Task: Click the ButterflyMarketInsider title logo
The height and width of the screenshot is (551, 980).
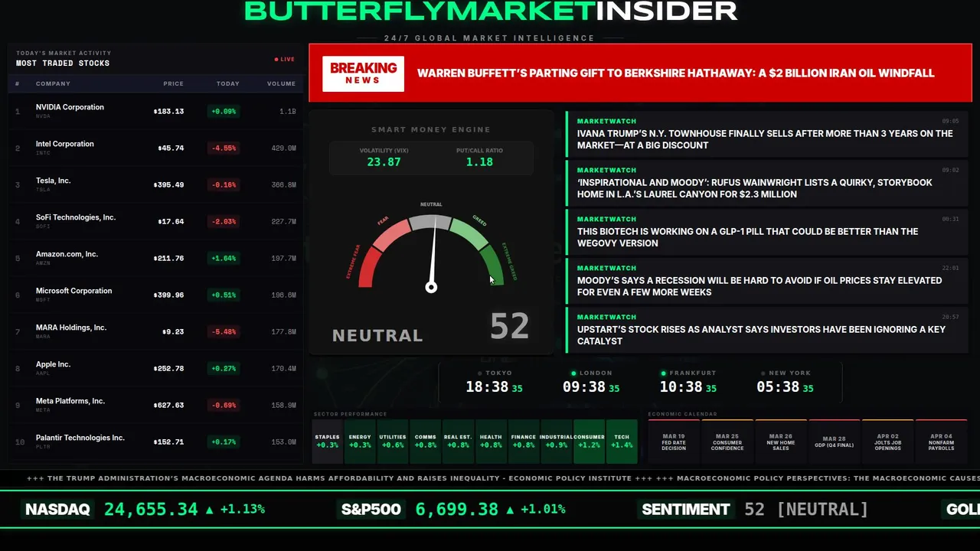Action: [491, 11]
